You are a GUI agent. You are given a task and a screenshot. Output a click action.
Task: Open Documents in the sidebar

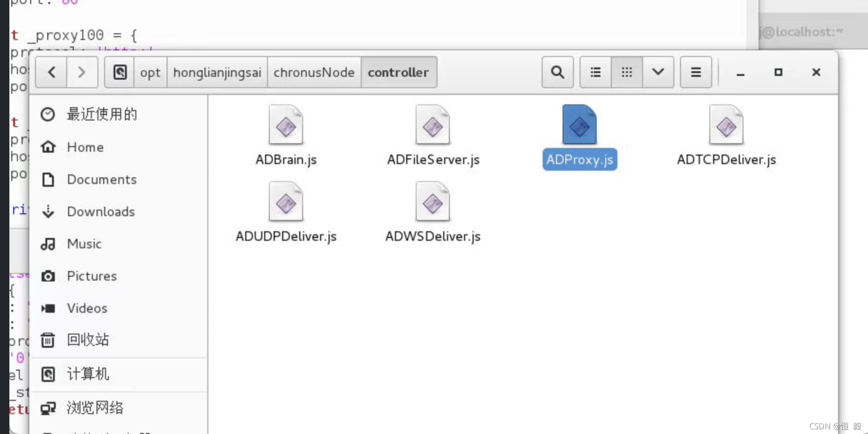(119, 179)
